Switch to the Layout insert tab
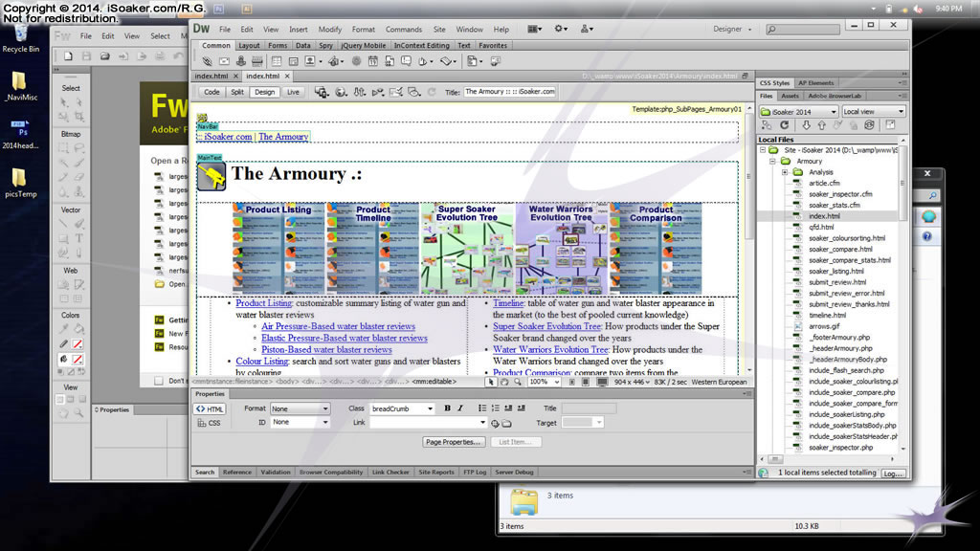Image resolution: width=980 pixels, height=551 pixels. coord(249,46)
